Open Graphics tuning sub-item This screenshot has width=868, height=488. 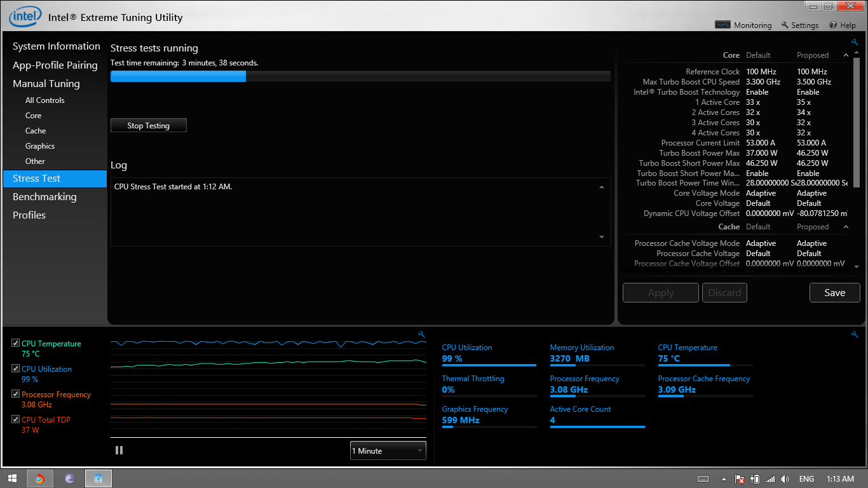click(40, 146)
